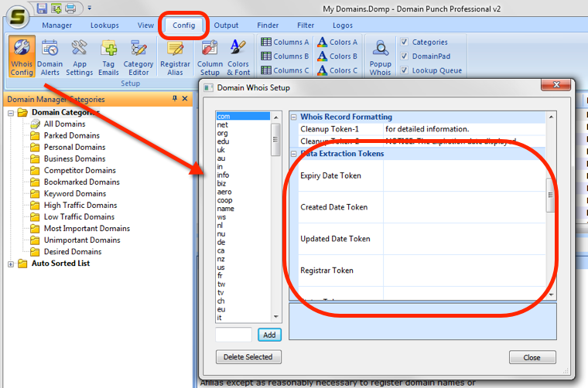Click the Close button in Whois Setup
Image resolution: width=588 pixels, height=388 pixels.
pos(532,357)
